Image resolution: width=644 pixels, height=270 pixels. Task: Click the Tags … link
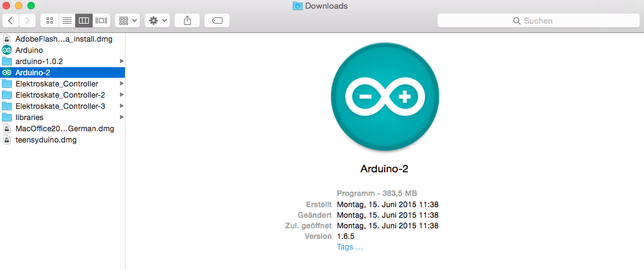350,247
